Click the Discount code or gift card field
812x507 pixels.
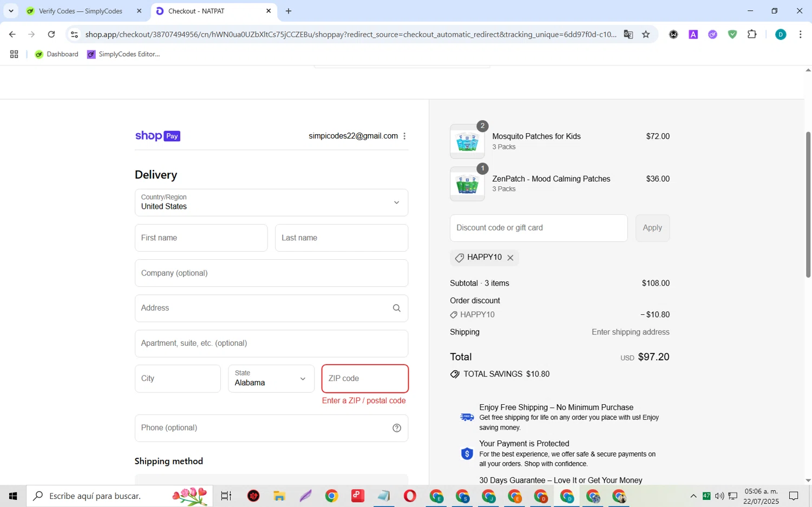(x=539, y=228)
